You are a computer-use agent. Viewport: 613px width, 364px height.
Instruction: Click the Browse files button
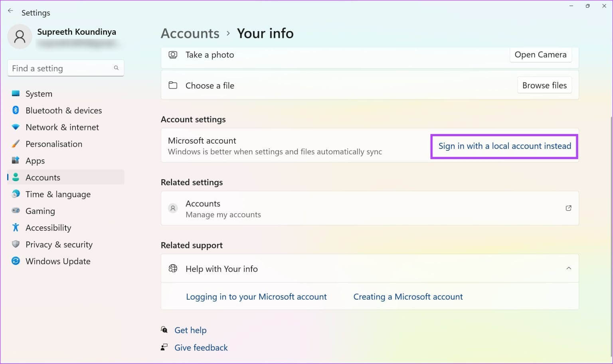pyautogui.click(x=544, y=85)
